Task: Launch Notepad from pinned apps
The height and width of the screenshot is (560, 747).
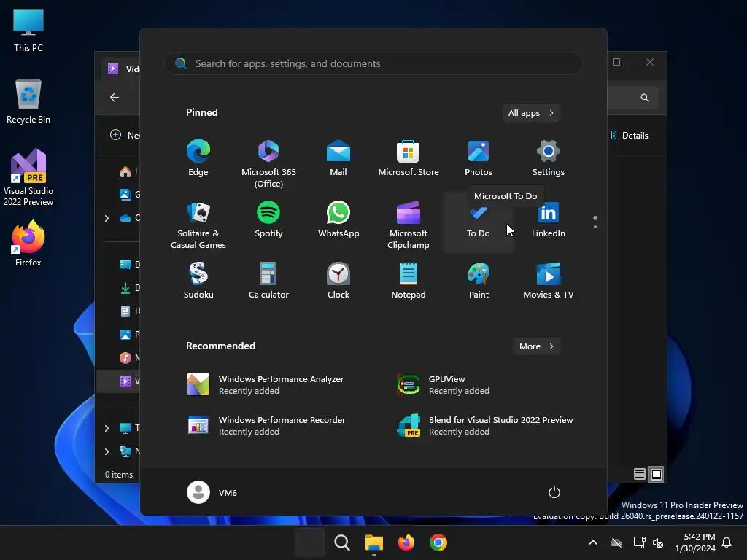Action: pos(409,280)
